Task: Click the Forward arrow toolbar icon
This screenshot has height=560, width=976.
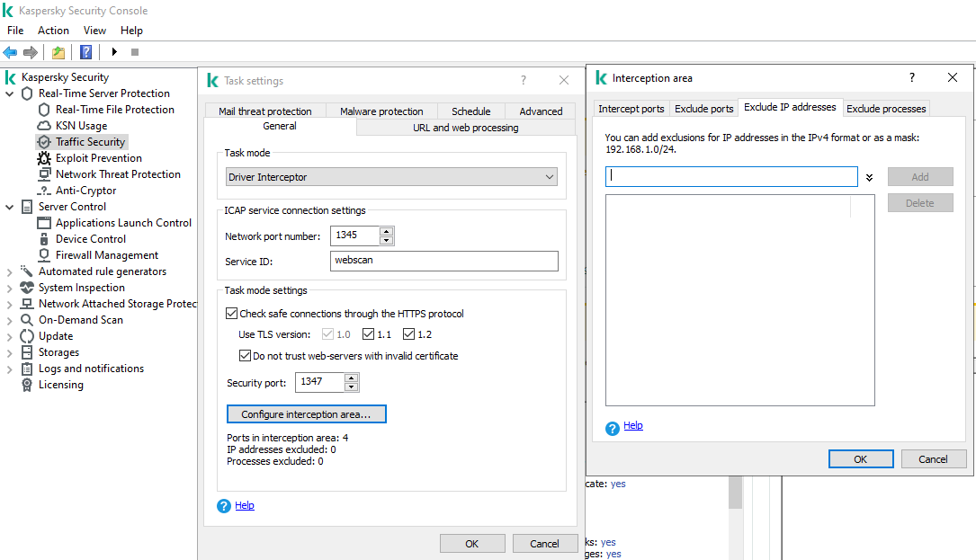Action: pos(30,52)
